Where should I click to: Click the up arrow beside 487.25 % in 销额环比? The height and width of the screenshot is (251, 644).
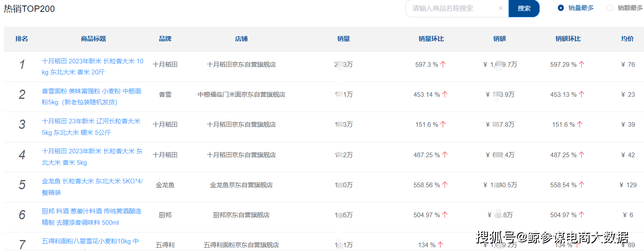coord(582,155)
